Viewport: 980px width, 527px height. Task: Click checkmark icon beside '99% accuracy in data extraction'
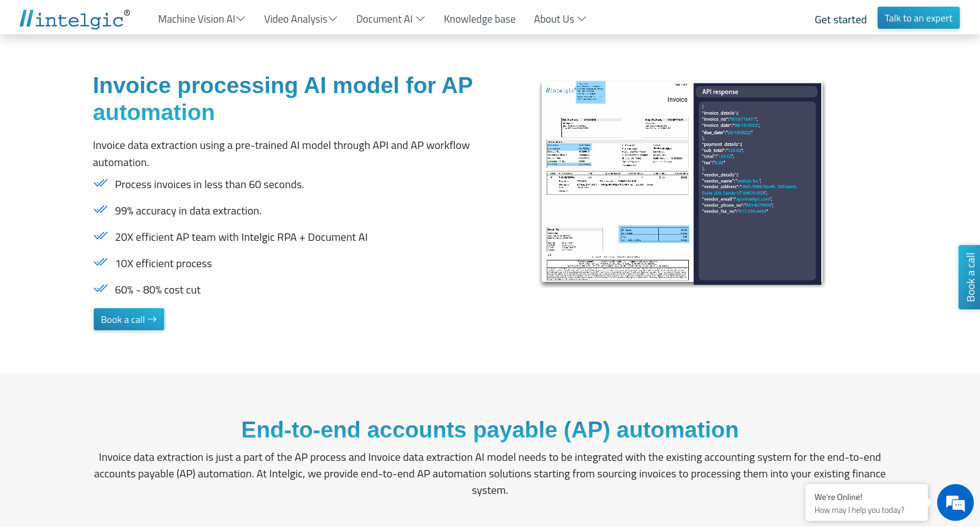point(101,210)
